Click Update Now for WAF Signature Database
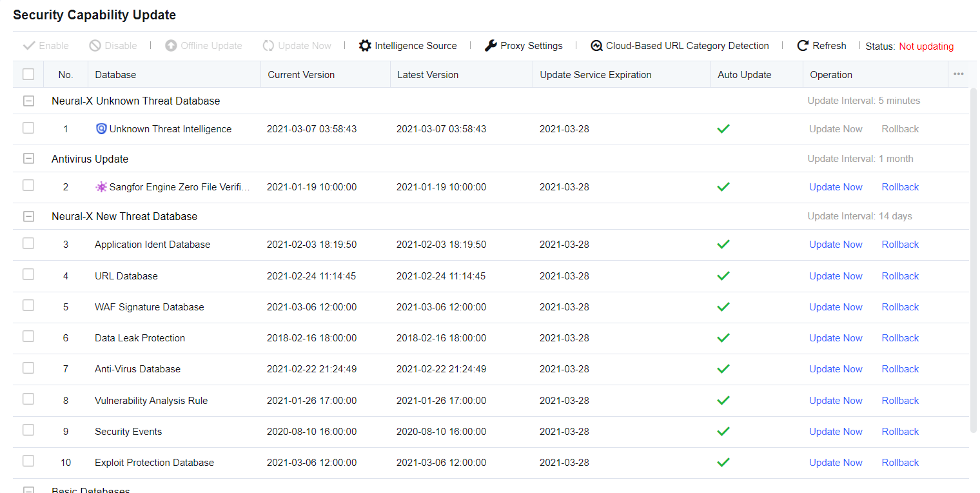Screen dimensions: 980x493 [x=836, y=307]
